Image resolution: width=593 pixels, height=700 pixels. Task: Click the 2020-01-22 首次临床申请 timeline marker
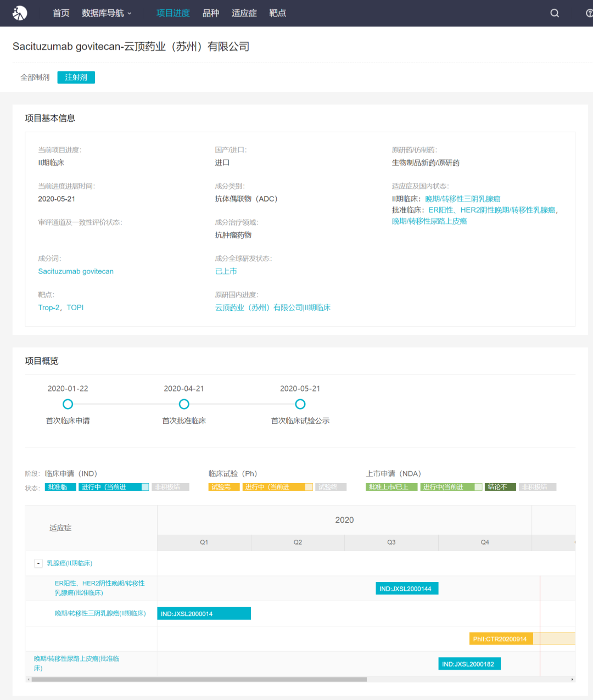click(68, 404)
